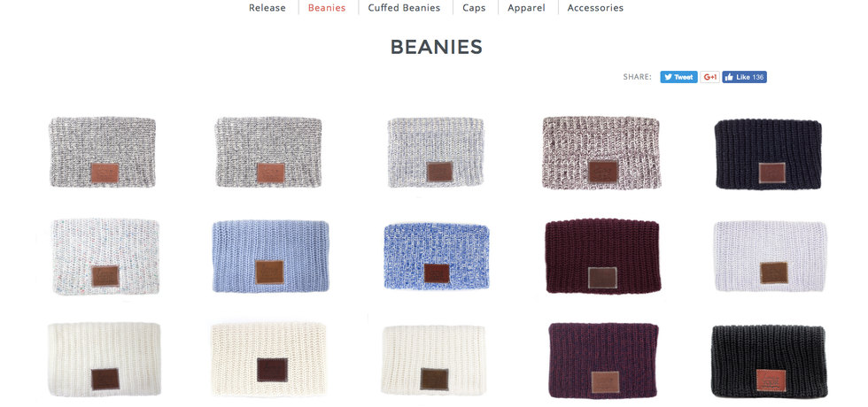This screenshot has height=407, width=868.
Task: Select the Beanies category tab
Action: click(327, 8)
